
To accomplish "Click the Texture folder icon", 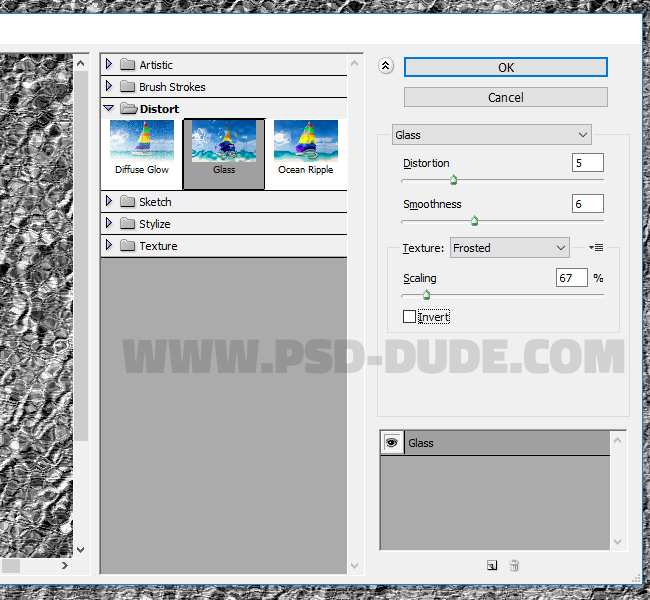I will 127,245.
